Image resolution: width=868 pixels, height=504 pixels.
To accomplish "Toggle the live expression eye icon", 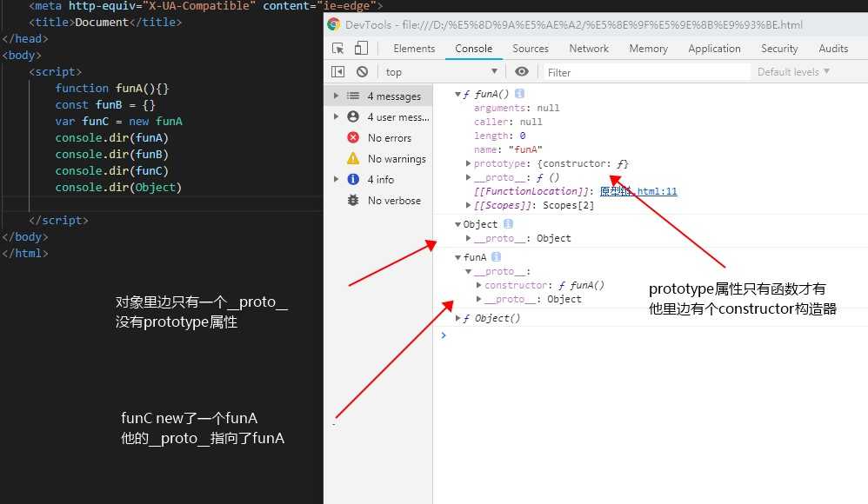I will click(522, 71).
